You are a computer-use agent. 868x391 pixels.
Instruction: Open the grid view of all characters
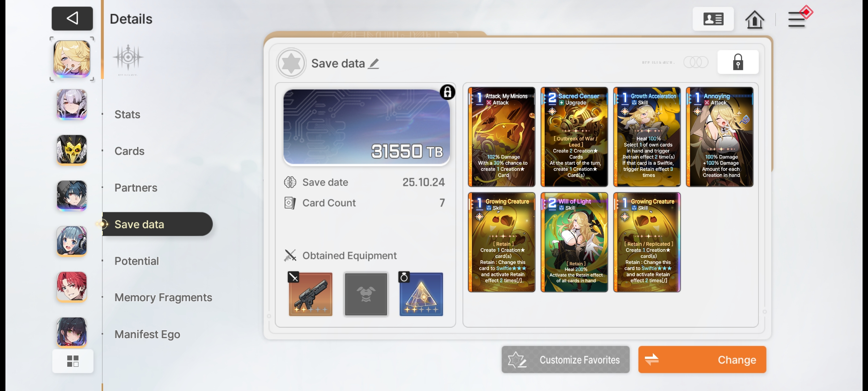(x=73, y=361)
